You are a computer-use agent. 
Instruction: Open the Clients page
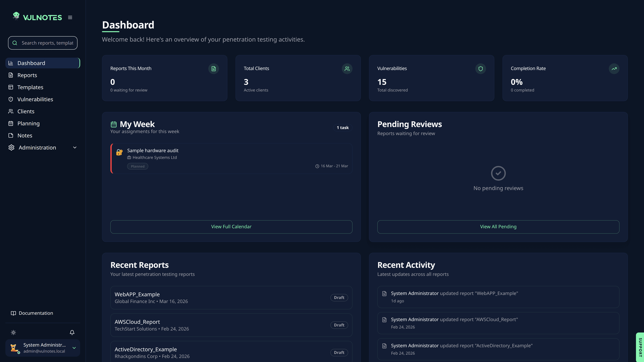point(43,111)
